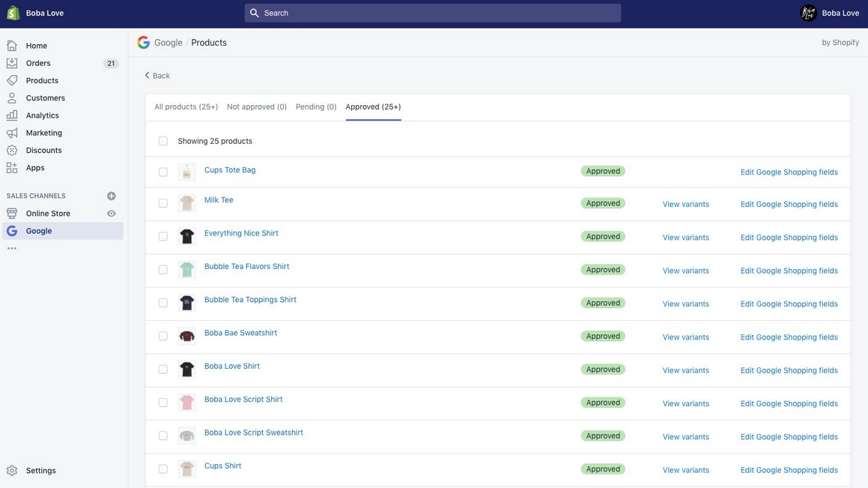Check the Milk Tee row checkbox

coord(163,203)
